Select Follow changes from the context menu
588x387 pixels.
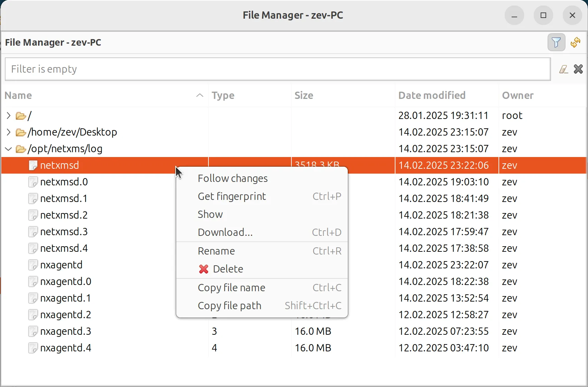click(232, 178)
